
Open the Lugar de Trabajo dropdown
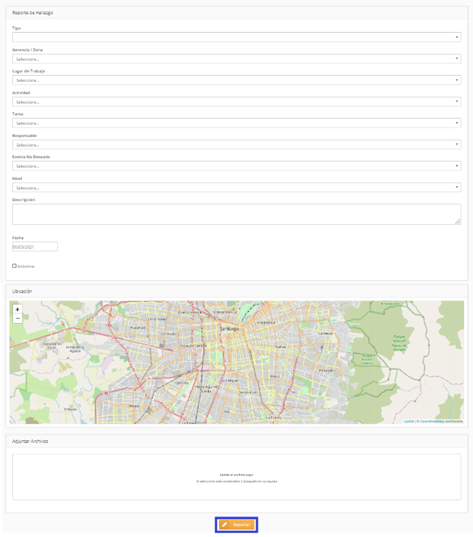click(x=237, y=80)
